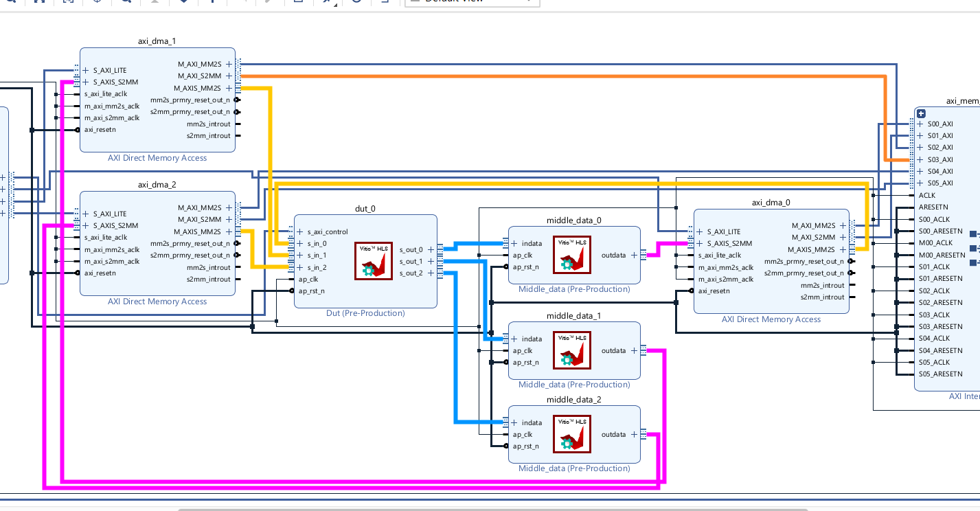Viewport: 980px width, 511px height.
Task: Select the axi_dma_2 block title
Action: click(157, 185)
